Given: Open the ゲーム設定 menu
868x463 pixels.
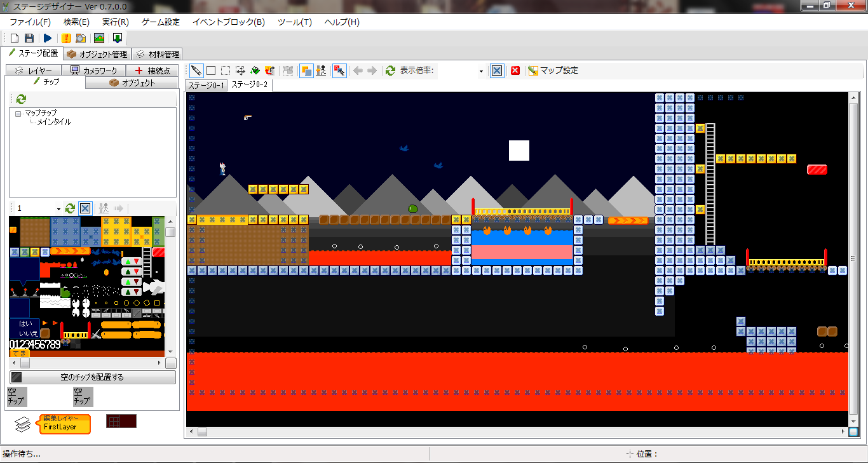Looking at the screenshot, I should pyautogui.click(x=160, y=22).
